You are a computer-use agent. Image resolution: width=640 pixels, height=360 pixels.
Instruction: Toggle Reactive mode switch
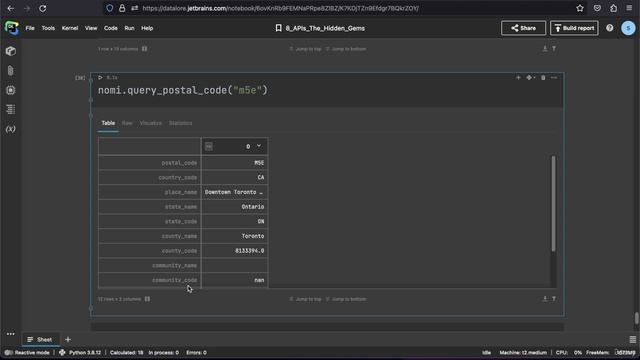pyautogui.click(x=9, y=352)
